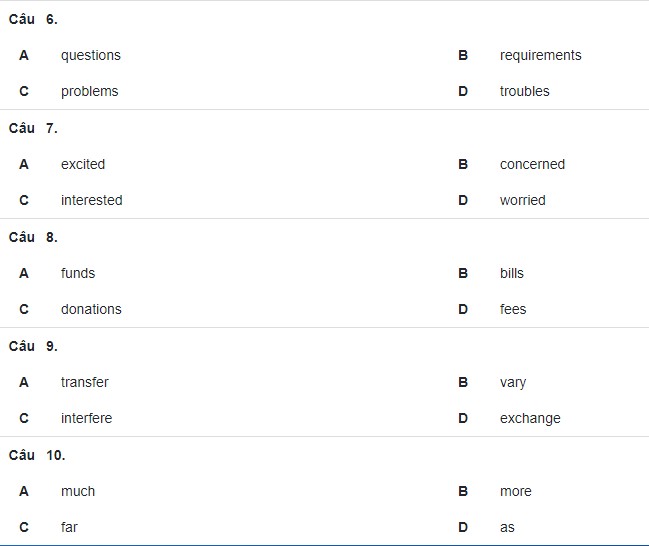Select 'troubles' as answer D for Câu 6
649x546 pixels.
pos(524,91)
